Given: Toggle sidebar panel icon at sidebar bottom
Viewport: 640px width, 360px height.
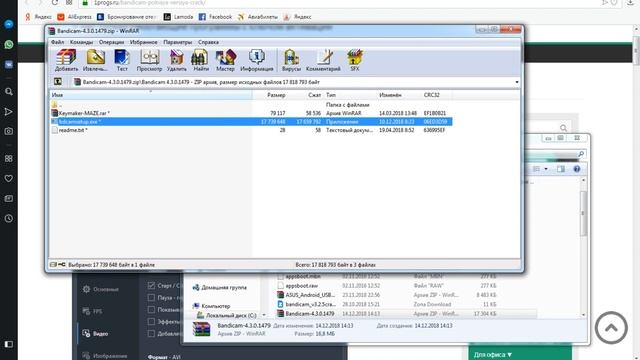Looking at the screenshot, I should 9,344.
